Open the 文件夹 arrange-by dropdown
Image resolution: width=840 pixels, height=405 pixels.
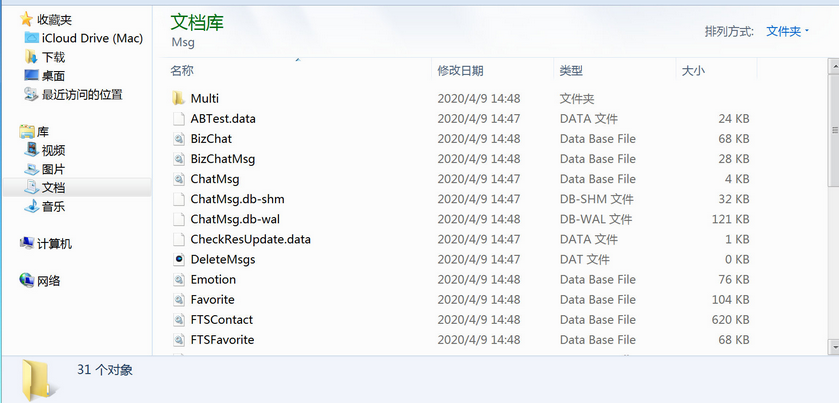coord(787,31)
